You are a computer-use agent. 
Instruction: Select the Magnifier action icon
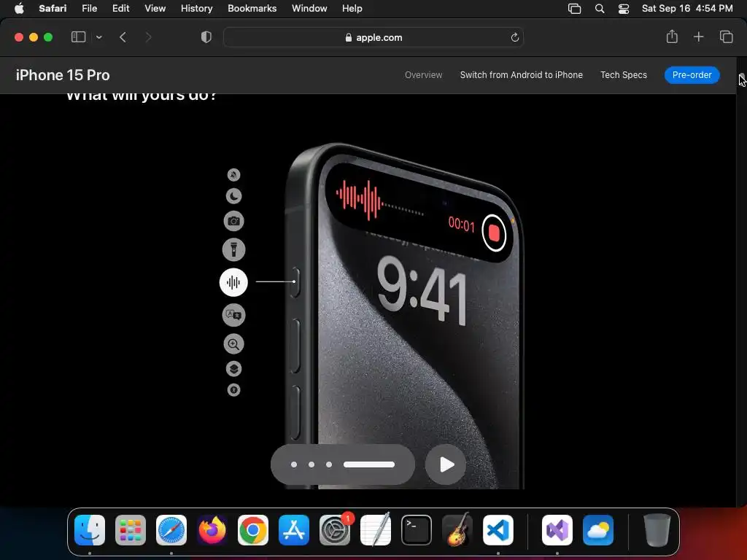click(x=233, y=344)
